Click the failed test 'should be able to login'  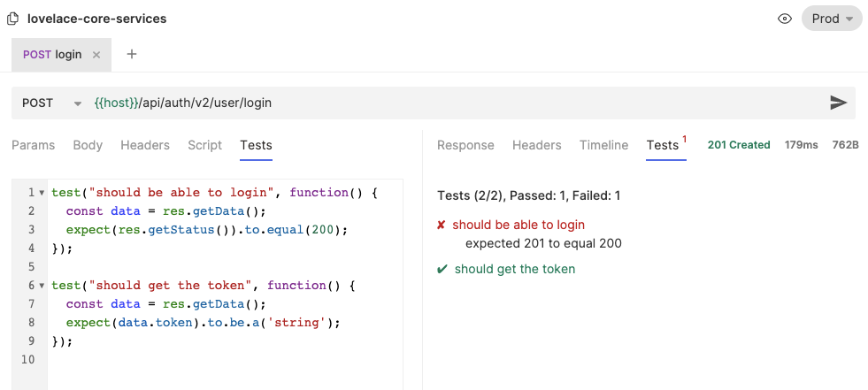pyautogui.click(x=518, y=225)
